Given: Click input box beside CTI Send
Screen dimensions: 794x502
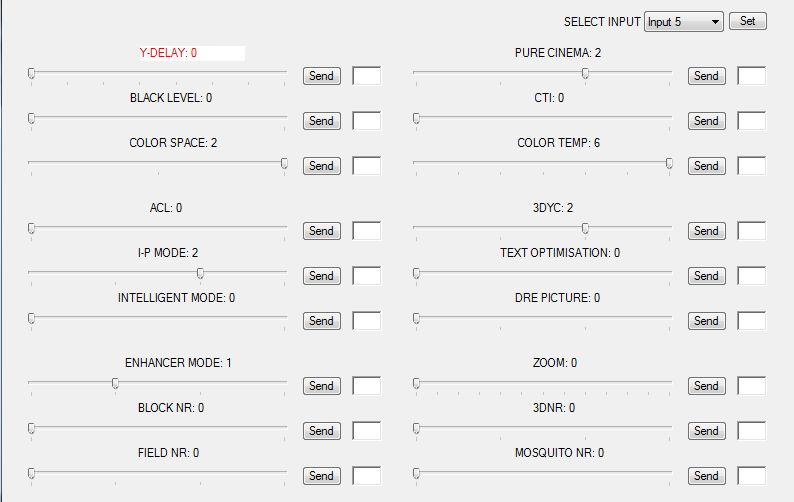Looking at the screenshot, I should 751,121.
